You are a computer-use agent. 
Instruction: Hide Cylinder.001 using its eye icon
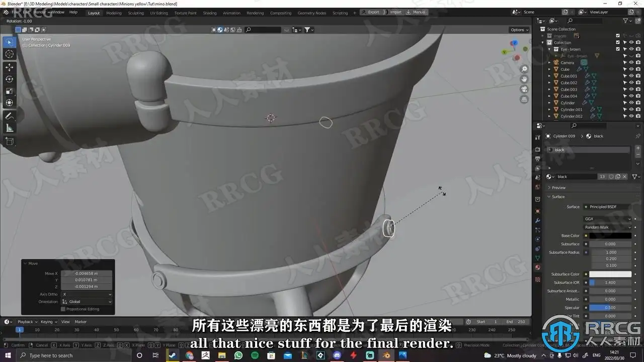point(631,109)
